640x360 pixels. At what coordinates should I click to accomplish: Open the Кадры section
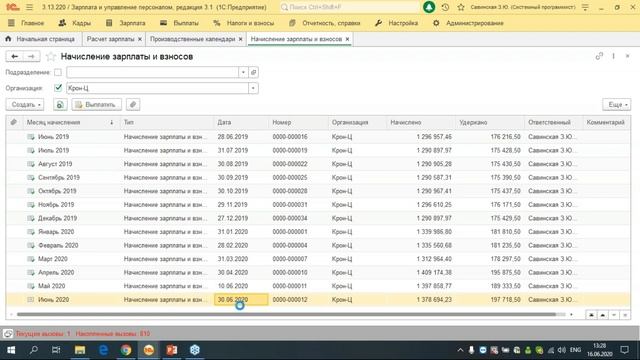[x=74, y=23]
